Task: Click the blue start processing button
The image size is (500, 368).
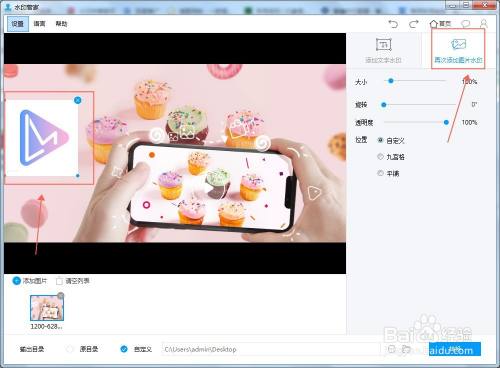Action: (x=454, y=349)
